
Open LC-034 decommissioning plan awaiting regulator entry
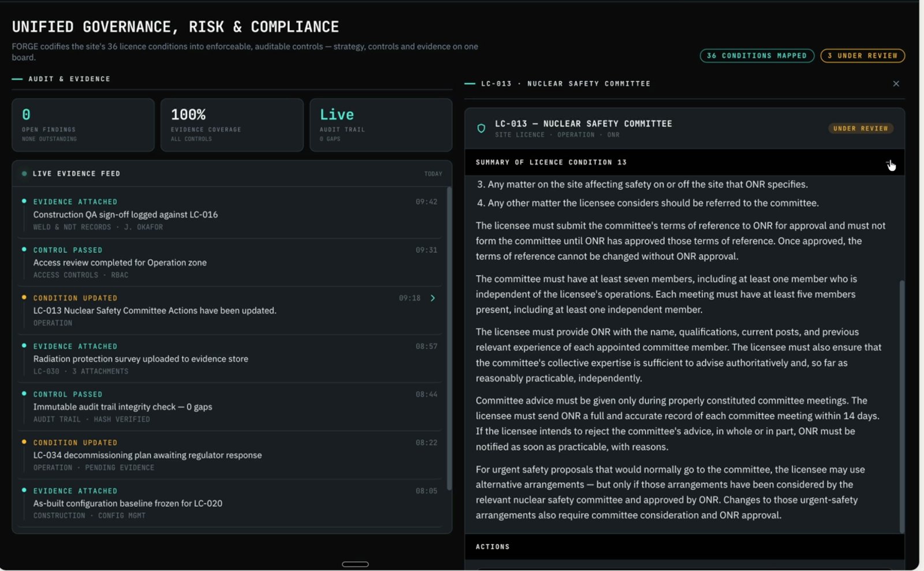(x=230, y=455)
